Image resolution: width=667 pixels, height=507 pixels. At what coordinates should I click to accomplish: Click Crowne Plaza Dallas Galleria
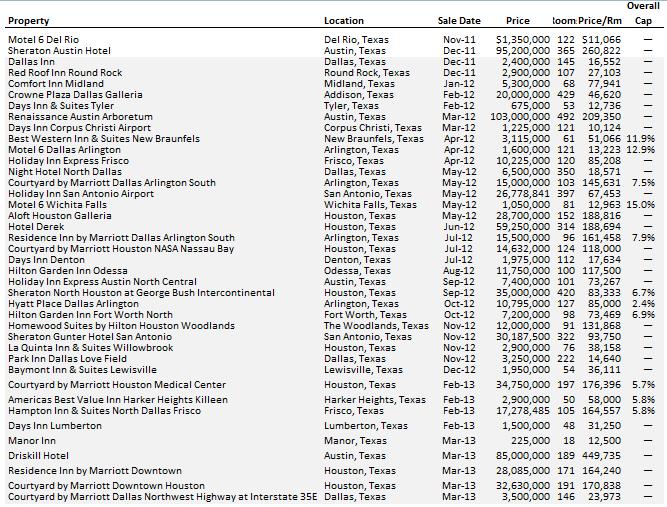(75, 95)
